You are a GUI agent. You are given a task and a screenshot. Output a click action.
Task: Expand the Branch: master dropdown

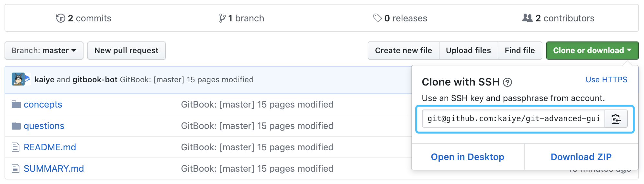tap(44, 51)
